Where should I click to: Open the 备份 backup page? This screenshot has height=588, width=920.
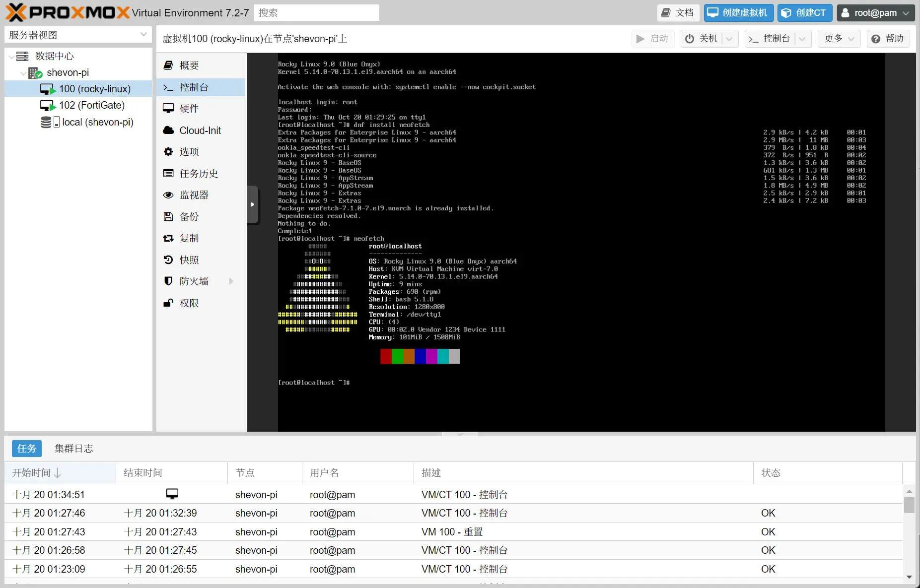(x=189, y=217)
